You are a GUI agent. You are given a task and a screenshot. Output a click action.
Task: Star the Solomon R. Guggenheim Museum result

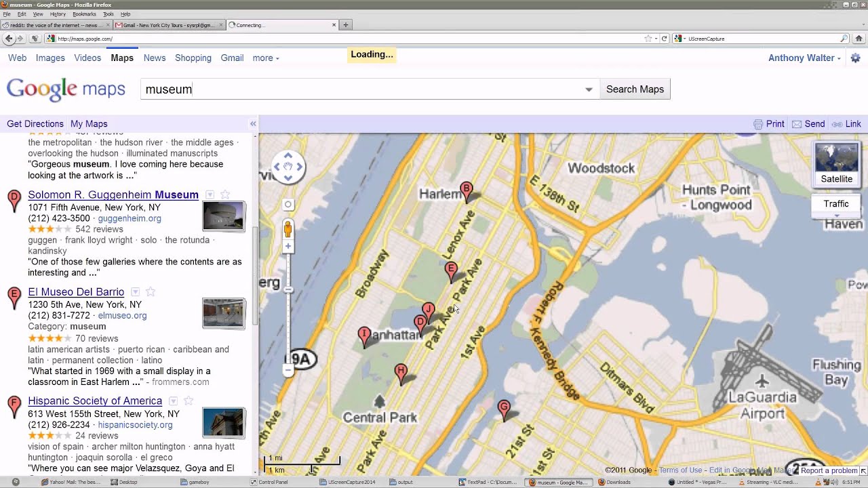pos(224,195)
